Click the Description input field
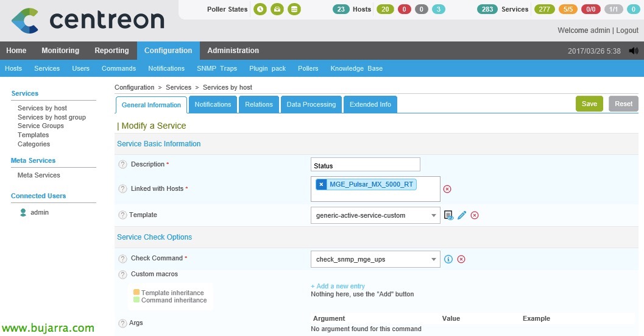This screenshot has height=336, width=644. coord(365,165)
